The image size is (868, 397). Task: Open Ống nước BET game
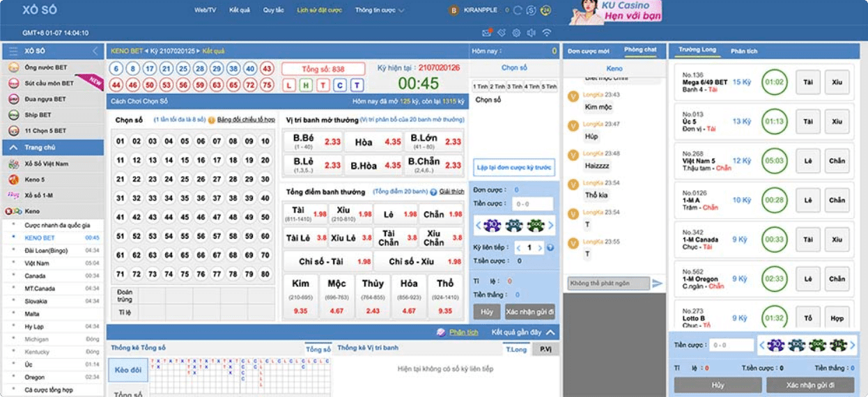click(53, 68)
